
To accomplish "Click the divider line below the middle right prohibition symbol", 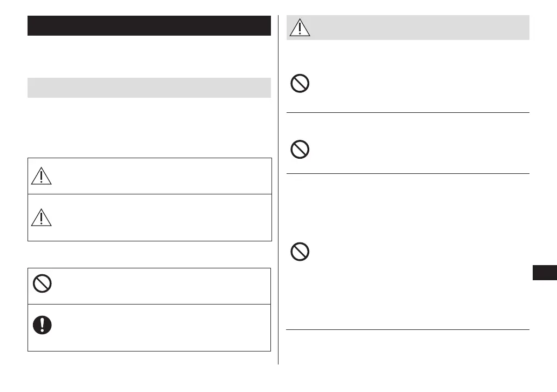I will [x=407, y=173].
